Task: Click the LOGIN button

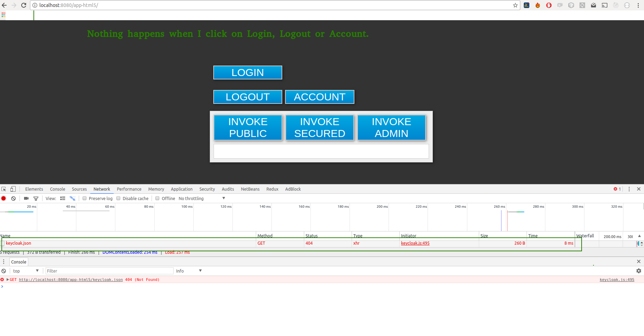Action: (248, 72)
